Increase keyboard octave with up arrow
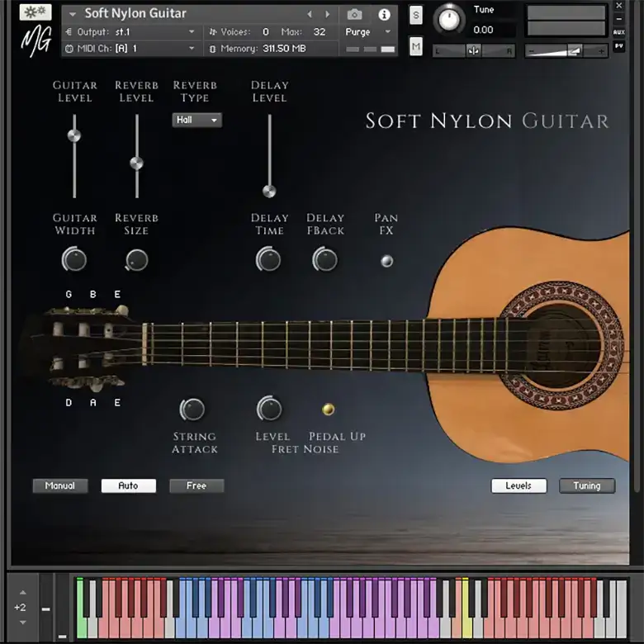This screenshot has height=644, width=644. click(x=23, y=592)
